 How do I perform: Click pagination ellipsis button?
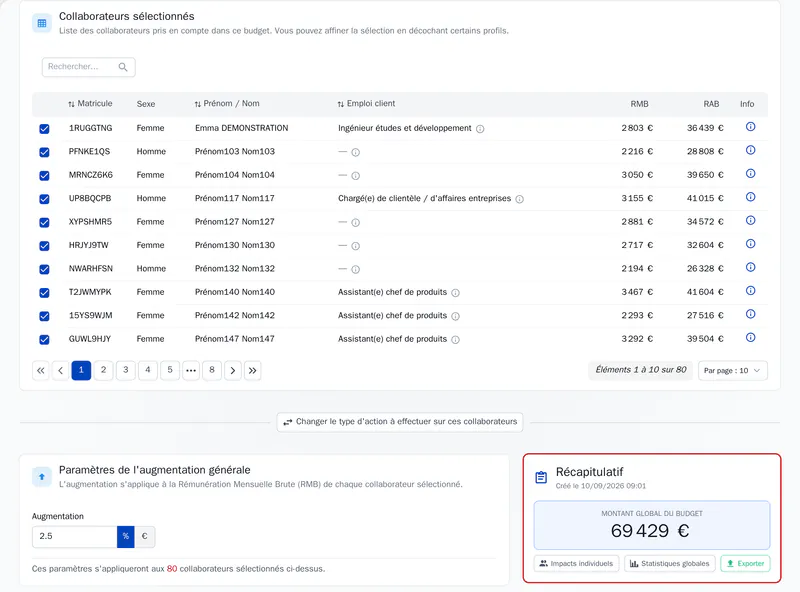pos(191,371)
